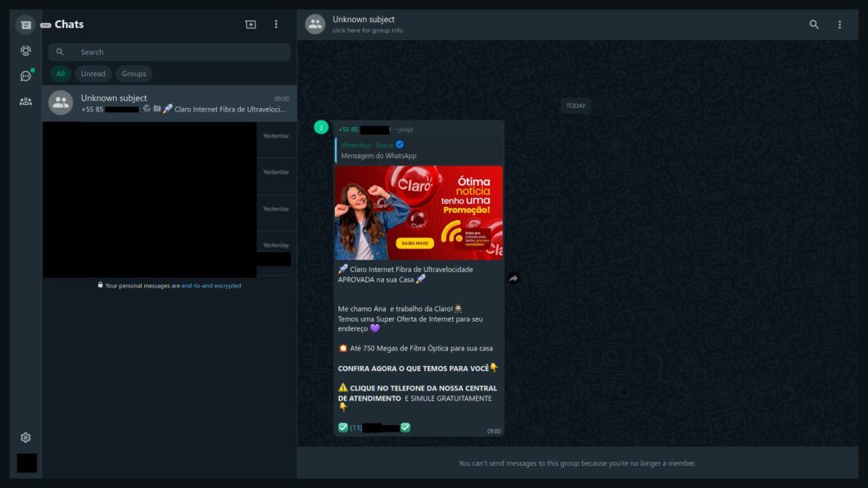
Task: Select the All chats filter
Action: coord(60,73)
